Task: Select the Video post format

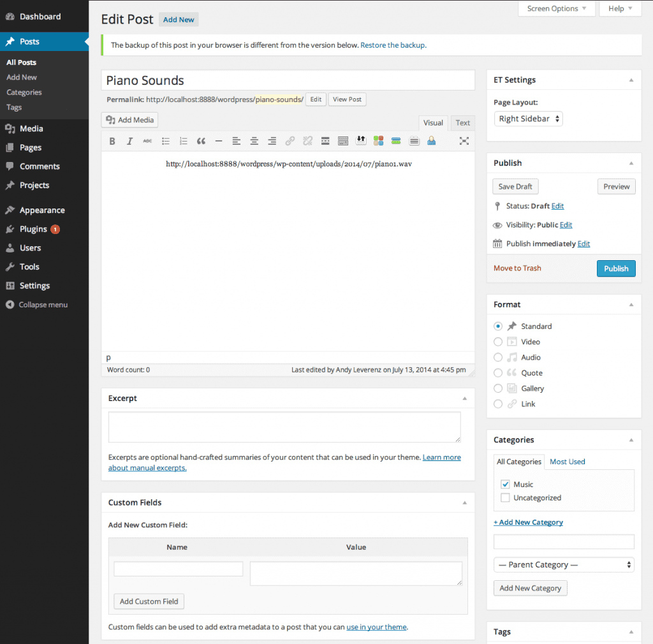Action: point(497,342)
